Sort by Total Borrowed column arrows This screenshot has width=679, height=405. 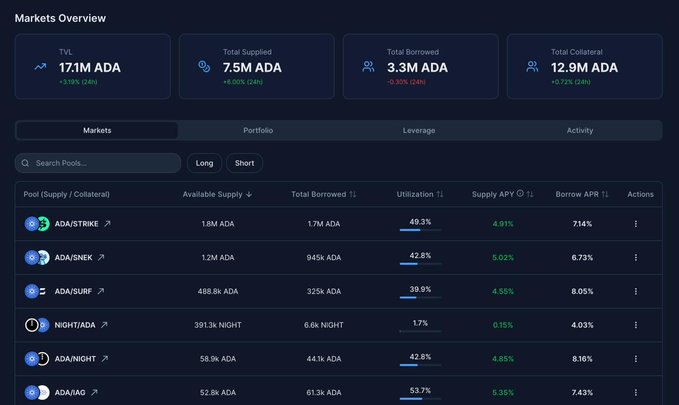click(x=352, y=194)
